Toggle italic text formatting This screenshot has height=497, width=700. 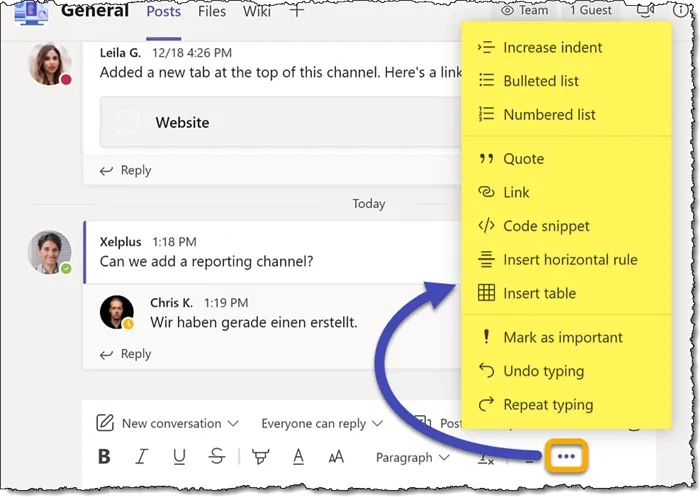click(x=141, y=457)
